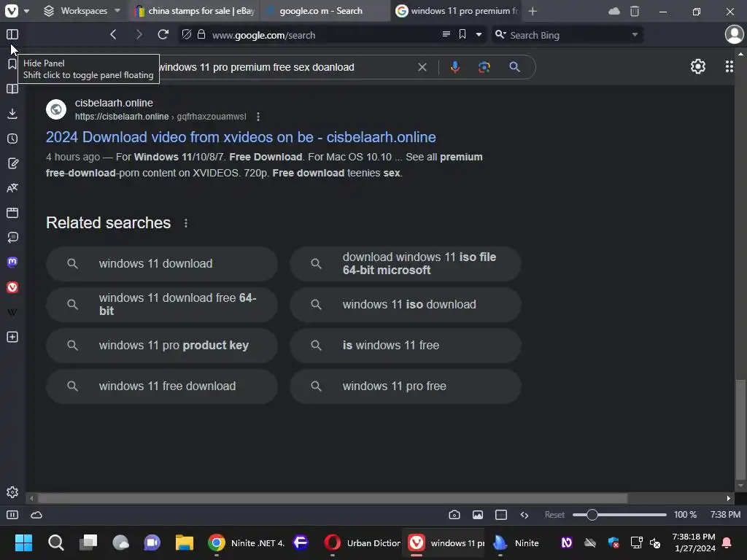The image size is (747, 560).
Task: Expand the Workspaces dropdown
Action: [82, 10]
